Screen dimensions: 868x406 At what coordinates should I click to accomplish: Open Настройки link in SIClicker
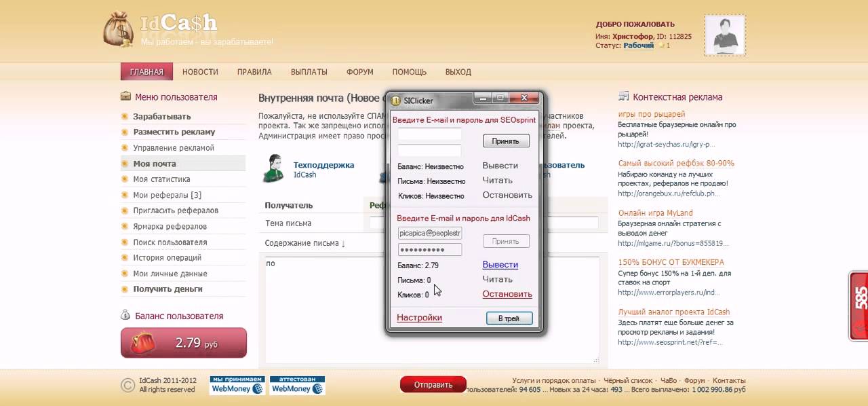point(419,317)
